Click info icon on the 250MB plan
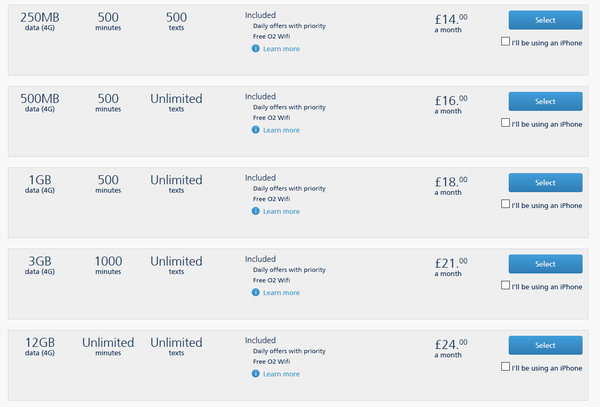 tap(256, 49)
